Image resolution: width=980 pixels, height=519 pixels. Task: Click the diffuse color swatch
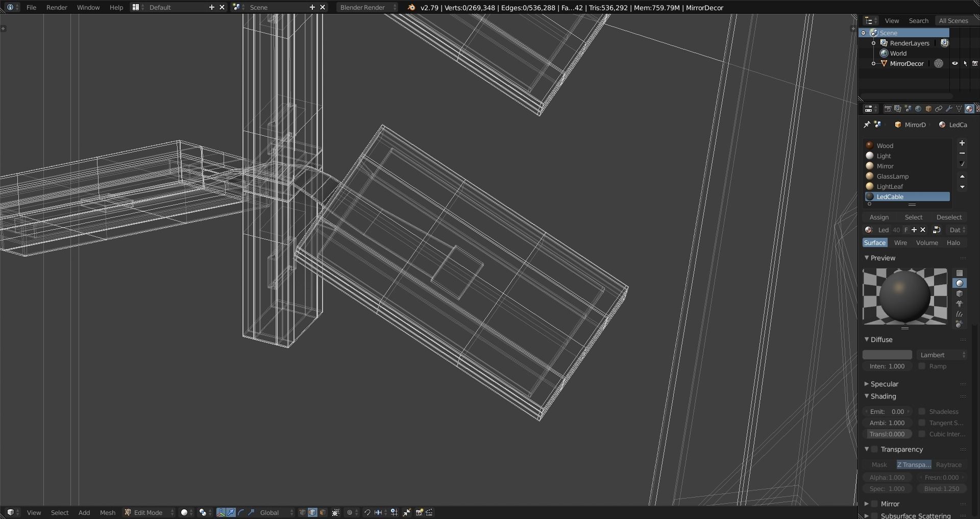pyautogui.click(x=887, y=355)
